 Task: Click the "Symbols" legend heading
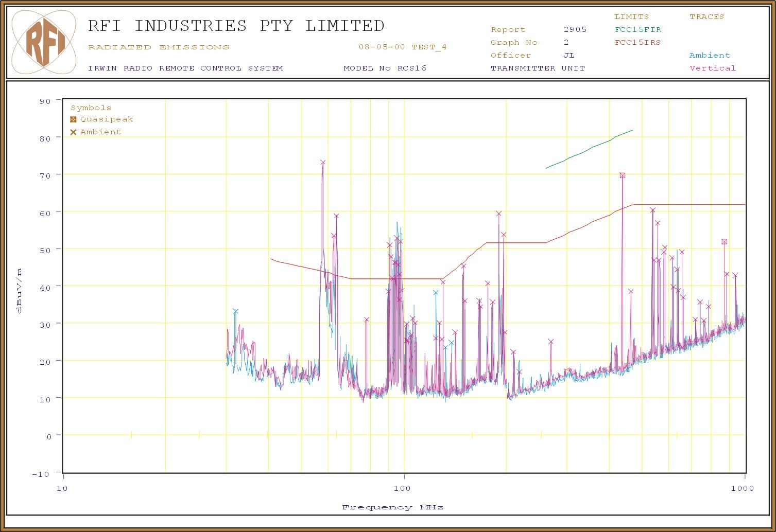point(91,108)
